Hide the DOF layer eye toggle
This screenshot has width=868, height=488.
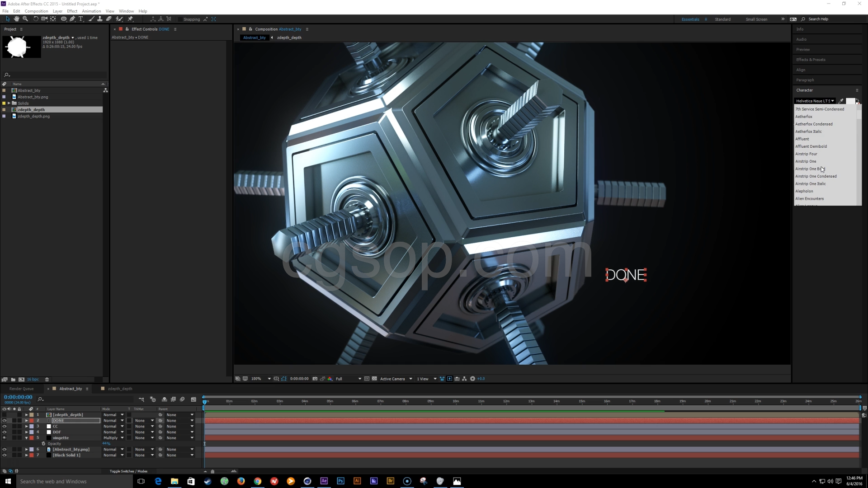[x=5, y=432]
